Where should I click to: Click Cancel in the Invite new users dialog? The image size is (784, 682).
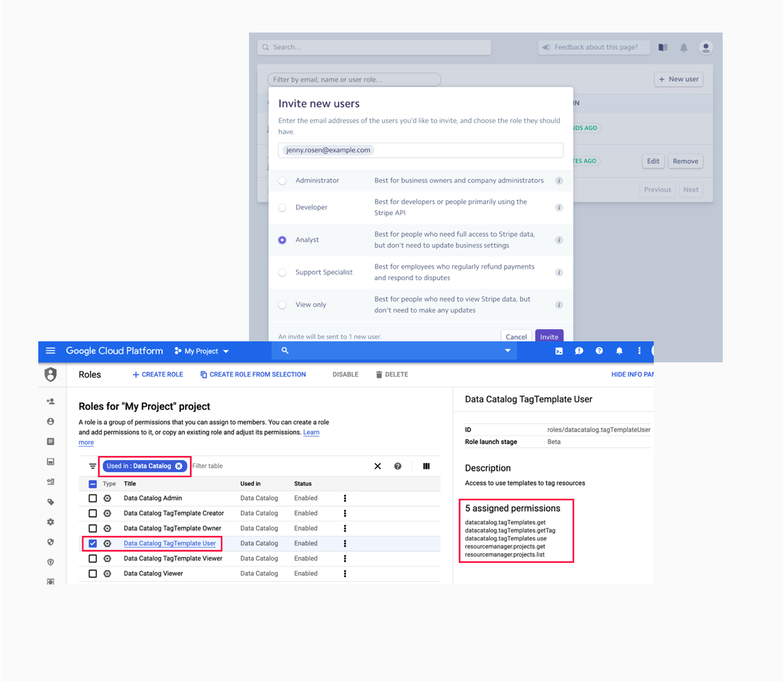[516, 336]
